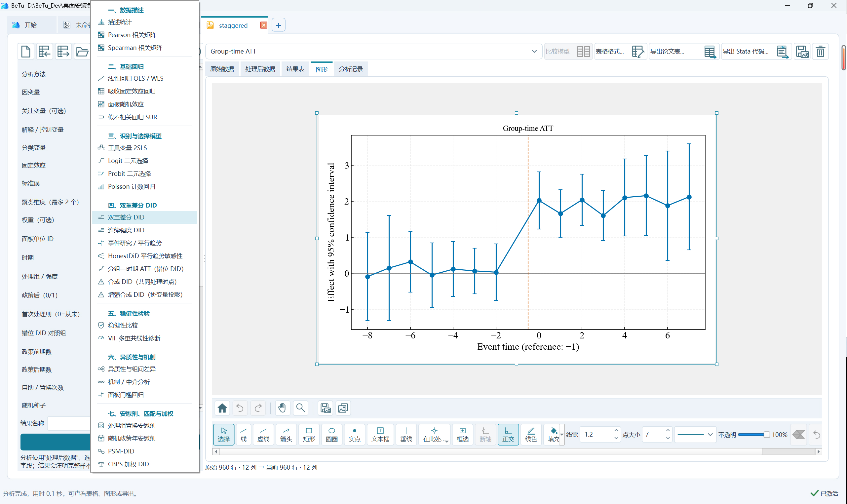
Task: Click the trash delete result icon
Action: [x=820, y=52]
